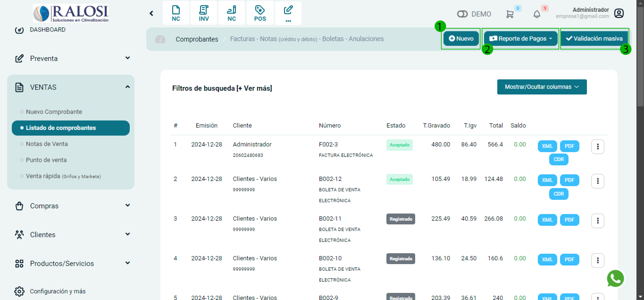Open the Reporte de Pagos dropdown
644x300 pixels.
click(521, 39)
